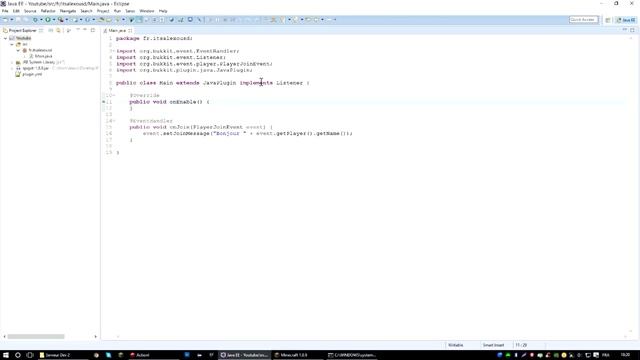Open the External Tools dropdown arrow

(x=67, y=20)
